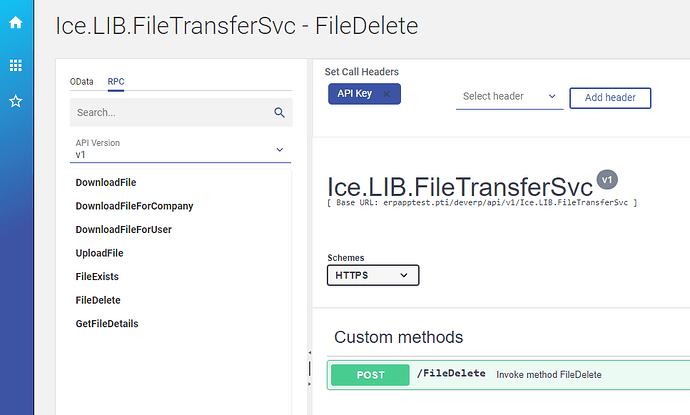
Task: Select DownloadFileForCompany method
Action: (x=134, y=206)
